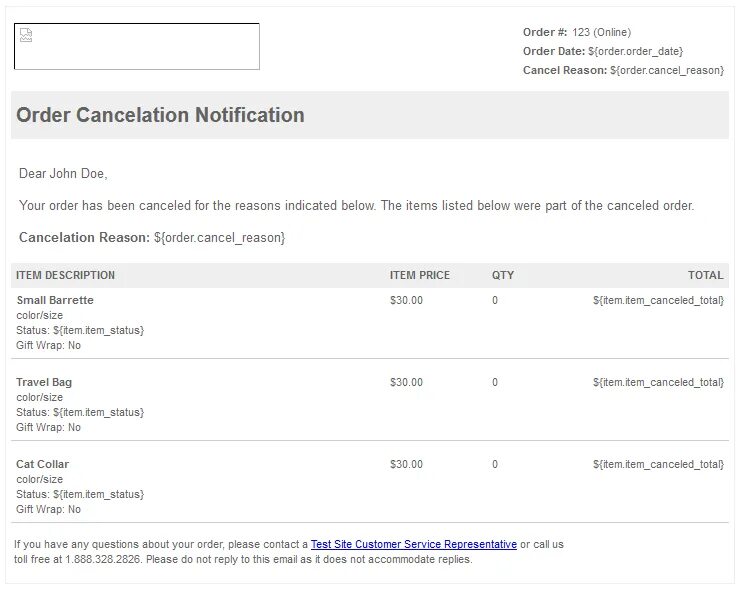Viewport: 748px width, 592px height.
Task: Click the ITEM DESCRIPTION column header
Action: [66, 275]
